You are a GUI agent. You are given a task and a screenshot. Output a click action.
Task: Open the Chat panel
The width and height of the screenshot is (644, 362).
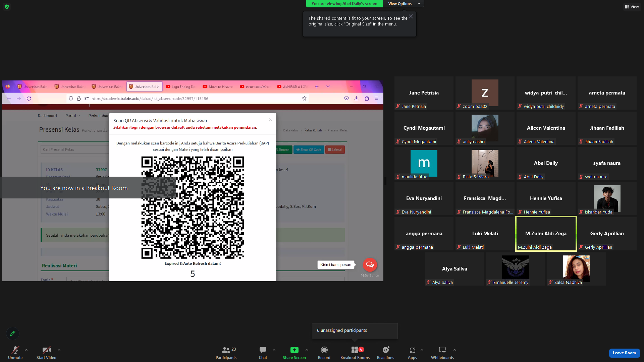pos(263,353)
